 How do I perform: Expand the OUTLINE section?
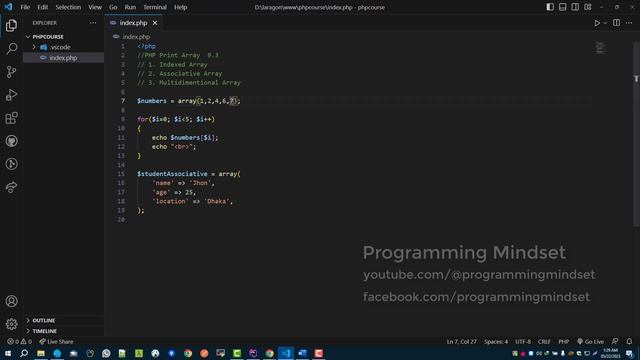pyautogui.click(x=63, y=320)
